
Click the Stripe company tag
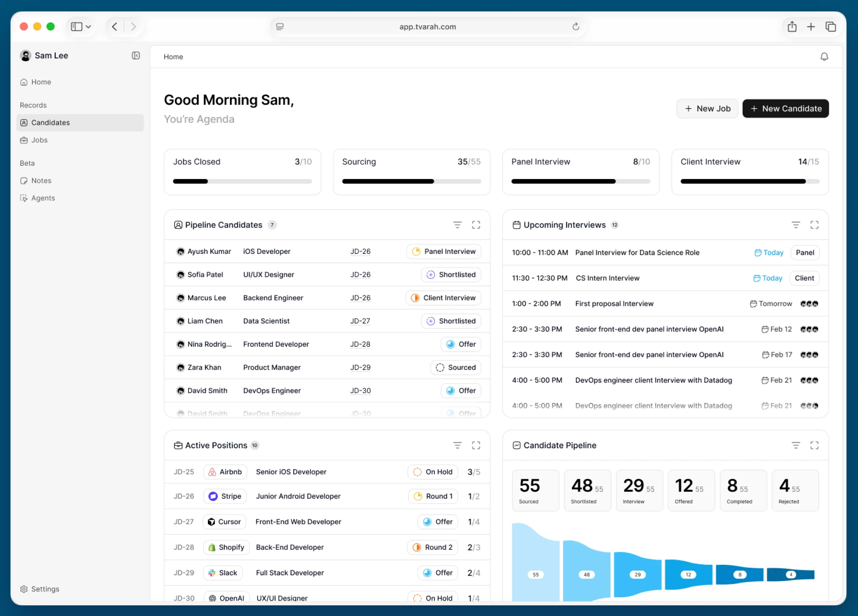225,496
